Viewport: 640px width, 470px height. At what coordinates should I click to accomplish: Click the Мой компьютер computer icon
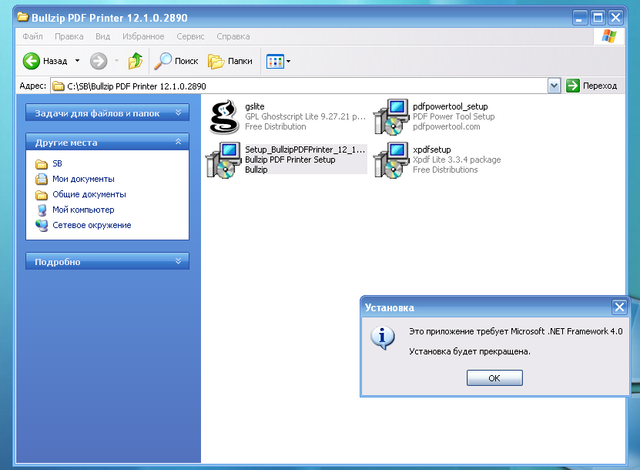tap(41, 210)
